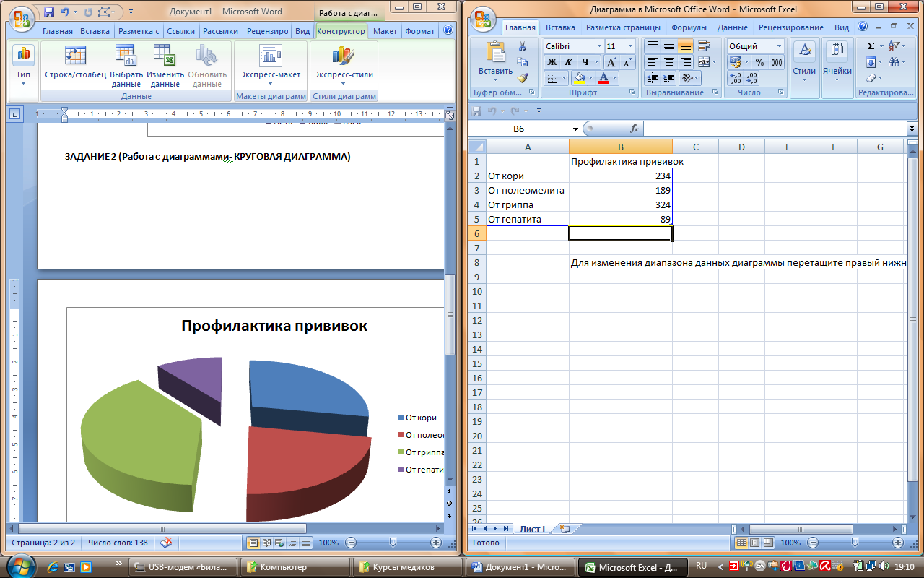Click Cut scissors icon in Excel
This screenshot has height=578, width=924.
pos(523,46)
